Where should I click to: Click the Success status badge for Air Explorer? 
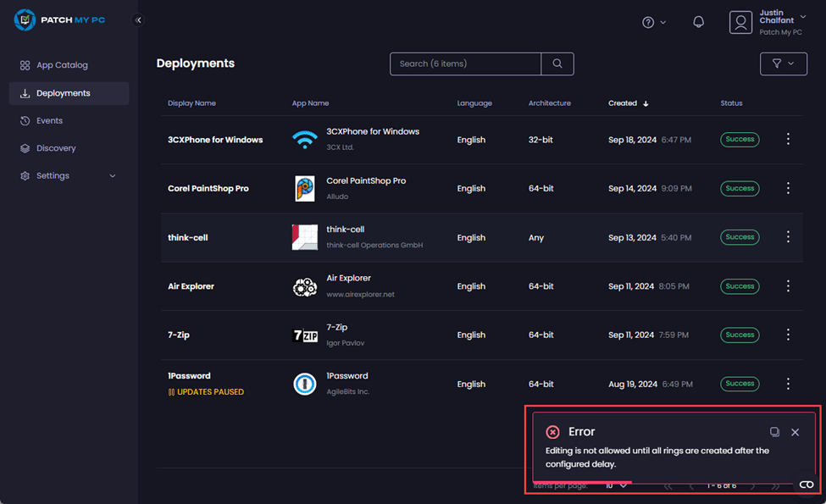740,286
